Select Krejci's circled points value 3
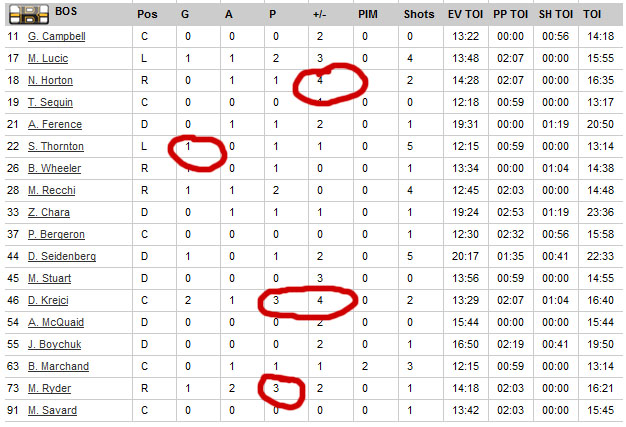This screenshot has height=427, width=626. pos(276,300)
